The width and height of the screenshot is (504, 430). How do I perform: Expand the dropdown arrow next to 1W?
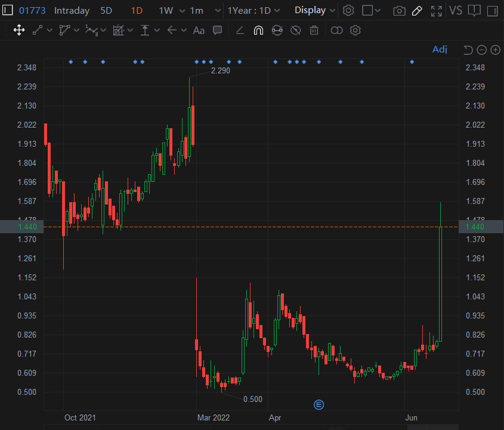pos(182,11)
